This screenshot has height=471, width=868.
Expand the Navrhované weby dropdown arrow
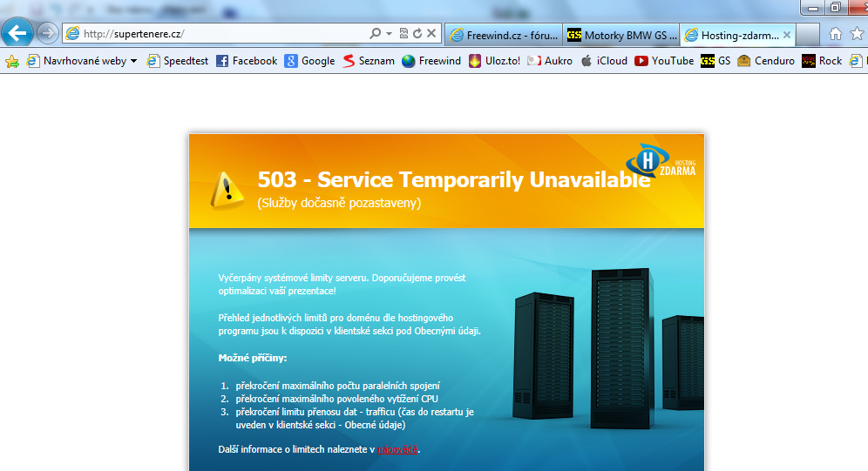click(134, 61)
